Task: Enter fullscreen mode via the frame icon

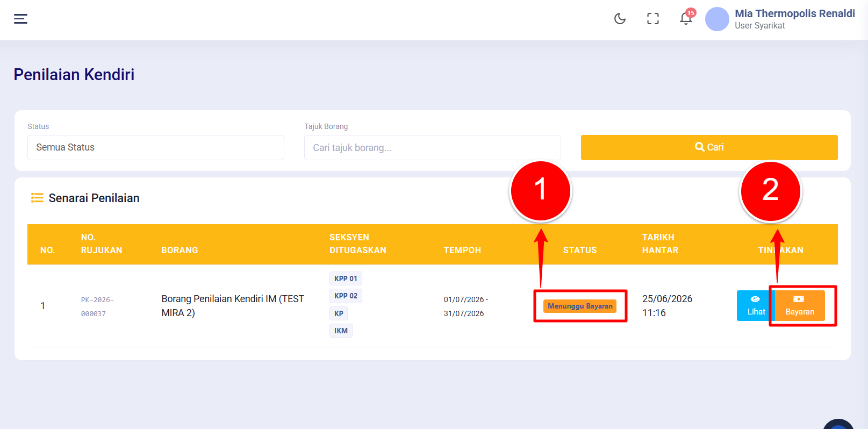Action: (653, 19)
